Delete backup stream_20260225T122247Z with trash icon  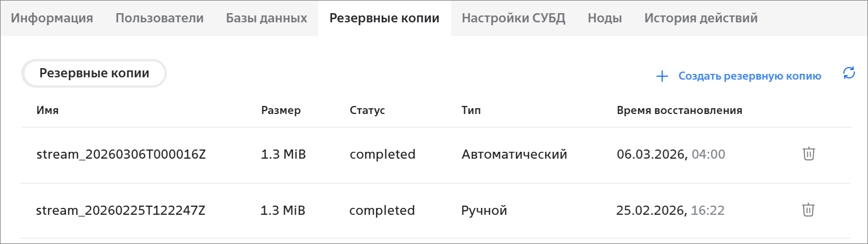coord(808,210)
